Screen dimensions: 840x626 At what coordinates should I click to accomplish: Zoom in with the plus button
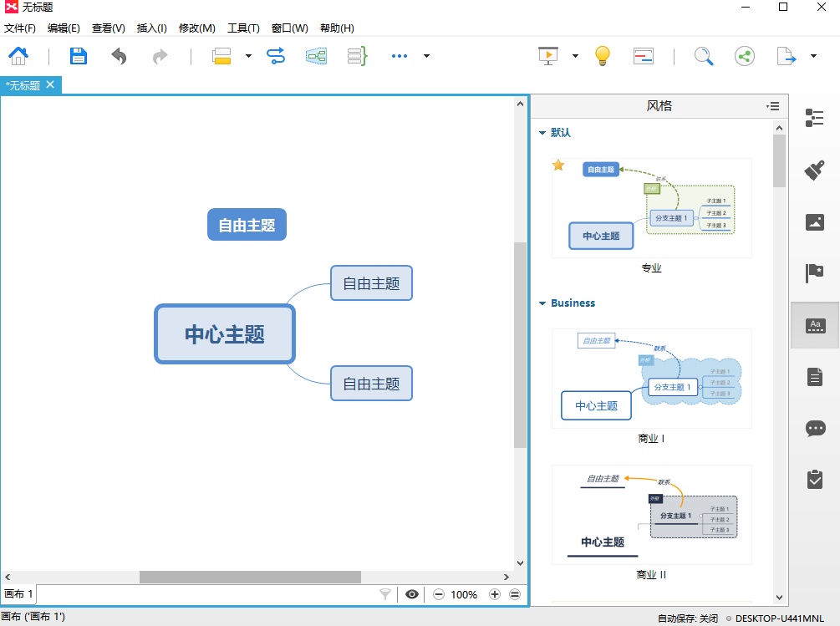click(495, 594)
